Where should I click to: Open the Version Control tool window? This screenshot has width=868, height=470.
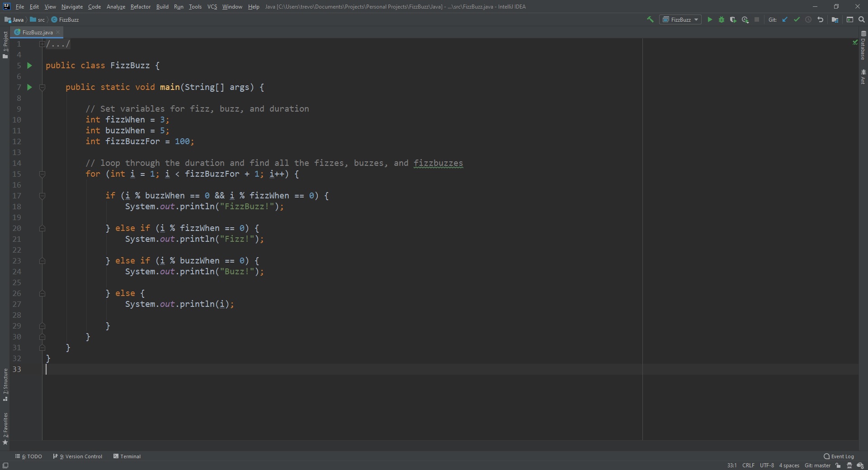pos(78,456)
